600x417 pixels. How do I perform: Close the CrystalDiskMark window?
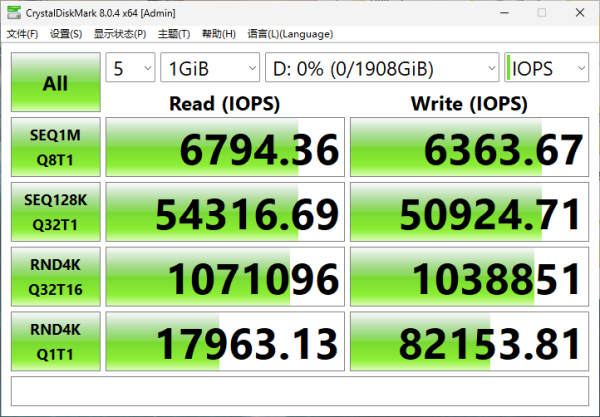click(x=580, y=13)
